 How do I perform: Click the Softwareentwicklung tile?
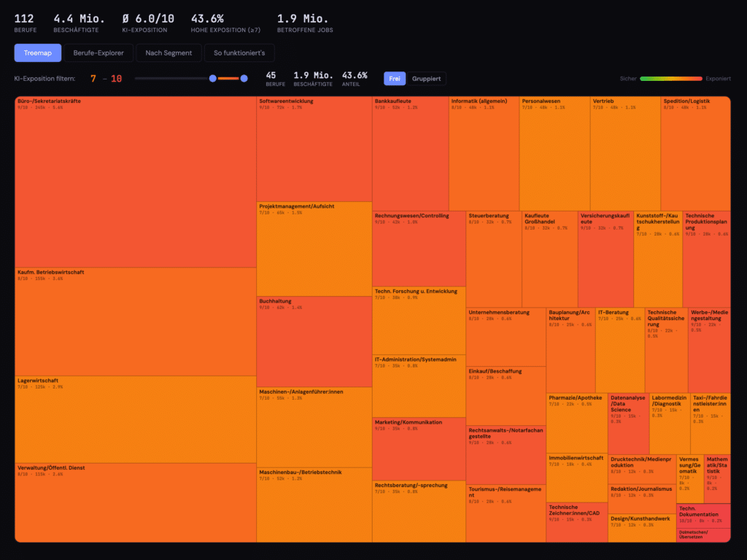coord(314,149)
